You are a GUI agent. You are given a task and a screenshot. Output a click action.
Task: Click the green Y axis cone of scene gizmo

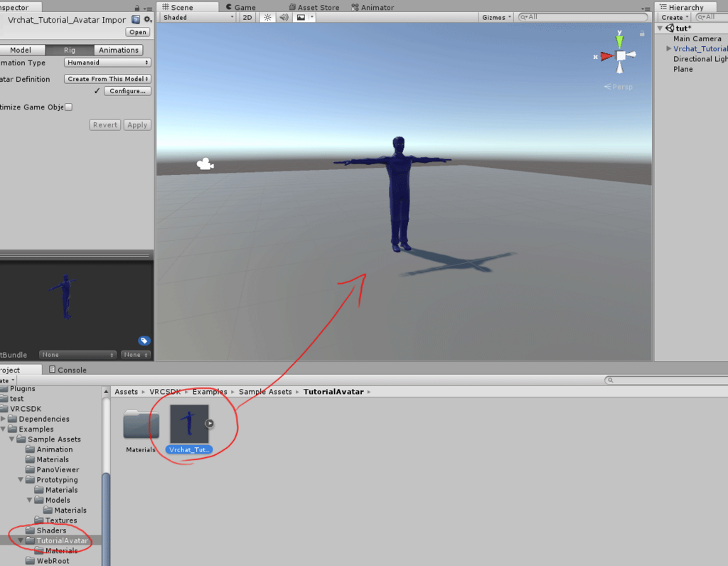pos(619,41)
